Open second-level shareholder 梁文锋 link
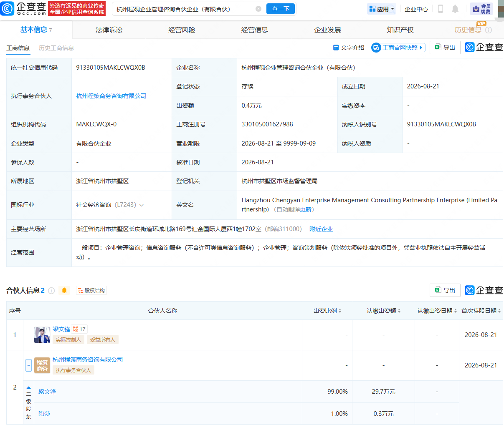This screenshot has height=425, width=504. [x=47, y=392]
